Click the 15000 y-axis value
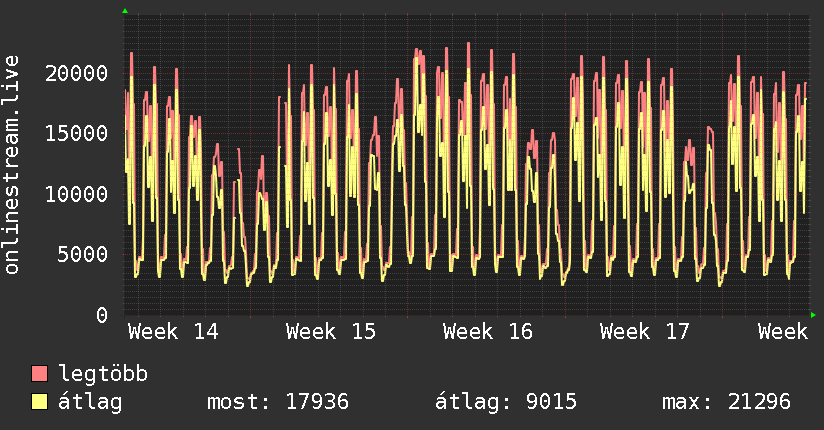The image size is (824, 430). click(77, 133)
